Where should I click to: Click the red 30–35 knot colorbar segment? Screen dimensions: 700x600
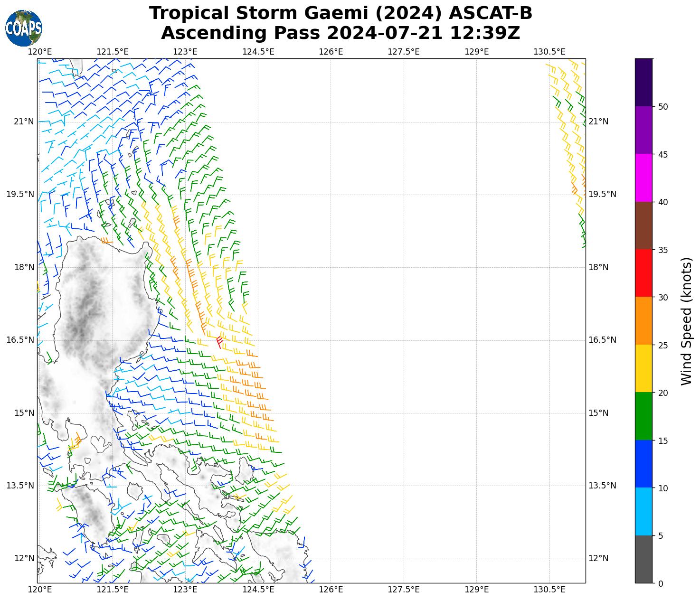[x=643, y=273]
